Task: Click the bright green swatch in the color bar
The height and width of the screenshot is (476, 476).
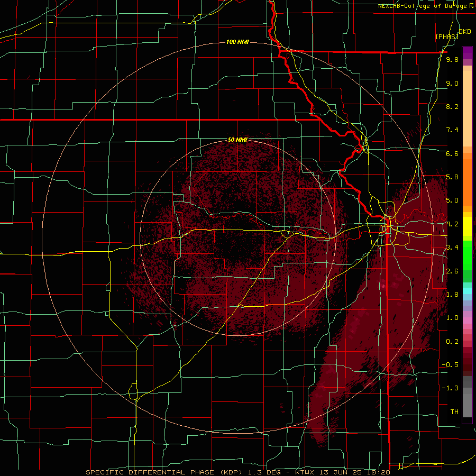Action: point(467,255)
